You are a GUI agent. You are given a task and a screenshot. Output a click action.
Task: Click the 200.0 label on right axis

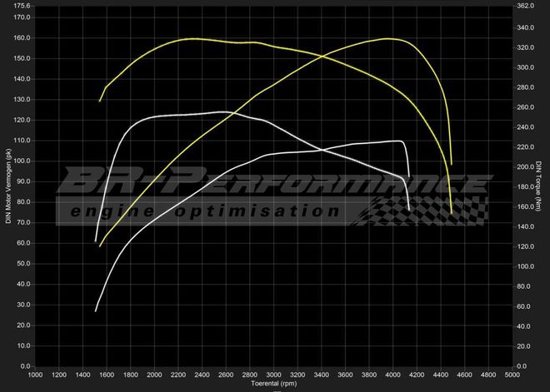(525, 166)
